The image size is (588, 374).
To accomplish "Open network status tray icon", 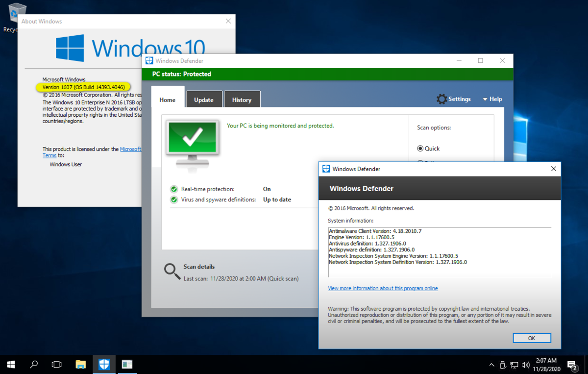I will coord(514,365).
